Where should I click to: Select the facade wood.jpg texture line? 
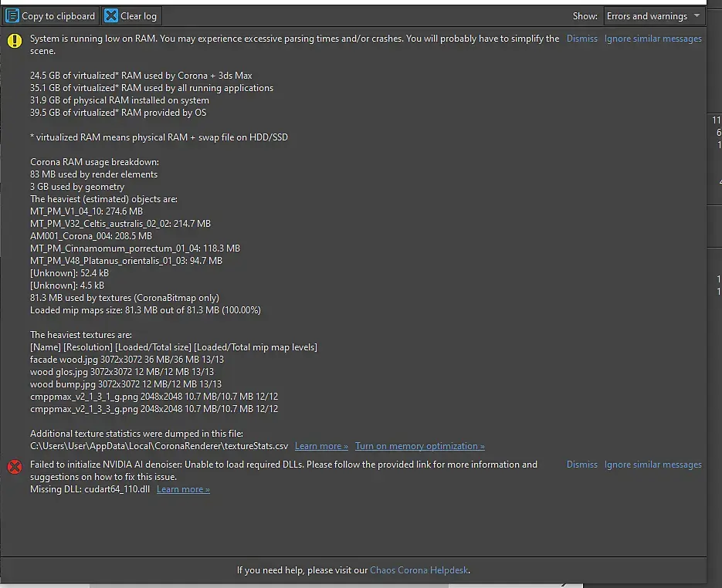tap(126, 360)
